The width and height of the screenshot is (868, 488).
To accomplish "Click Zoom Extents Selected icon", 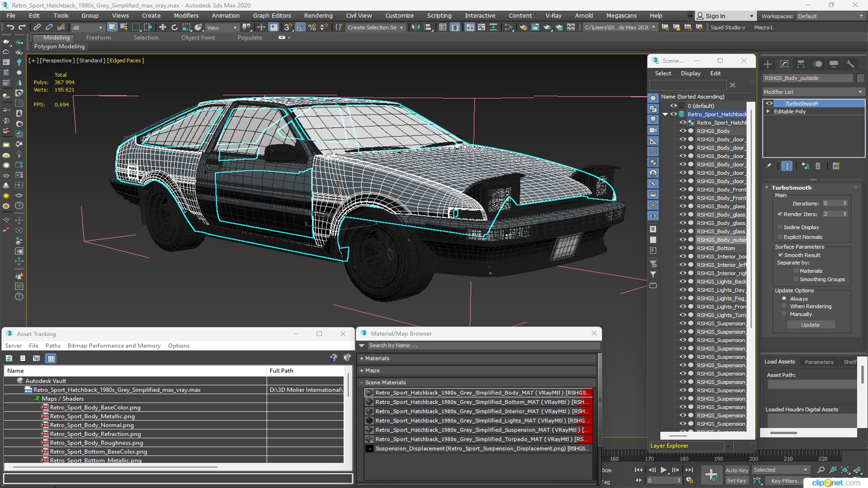I will coord(845,470).
